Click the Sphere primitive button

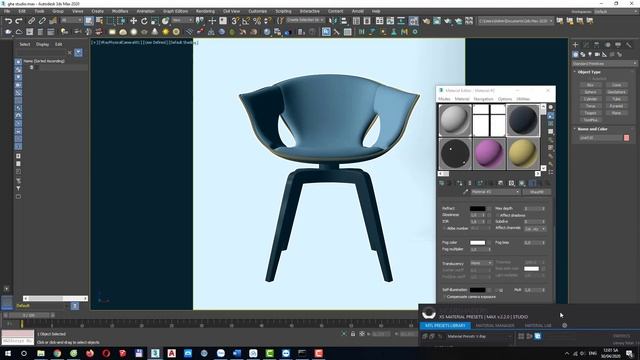coord(591,92)
